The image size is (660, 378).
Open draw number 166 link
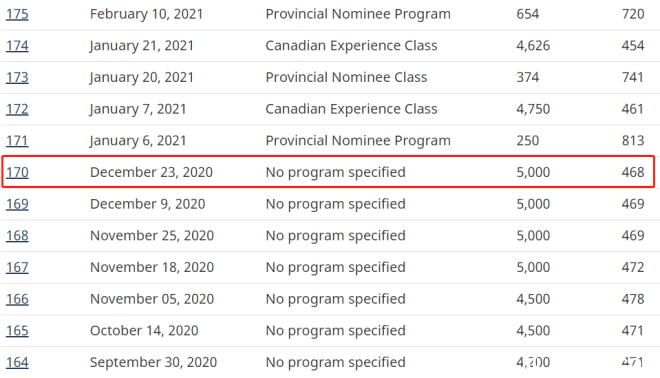pos(17,299)
